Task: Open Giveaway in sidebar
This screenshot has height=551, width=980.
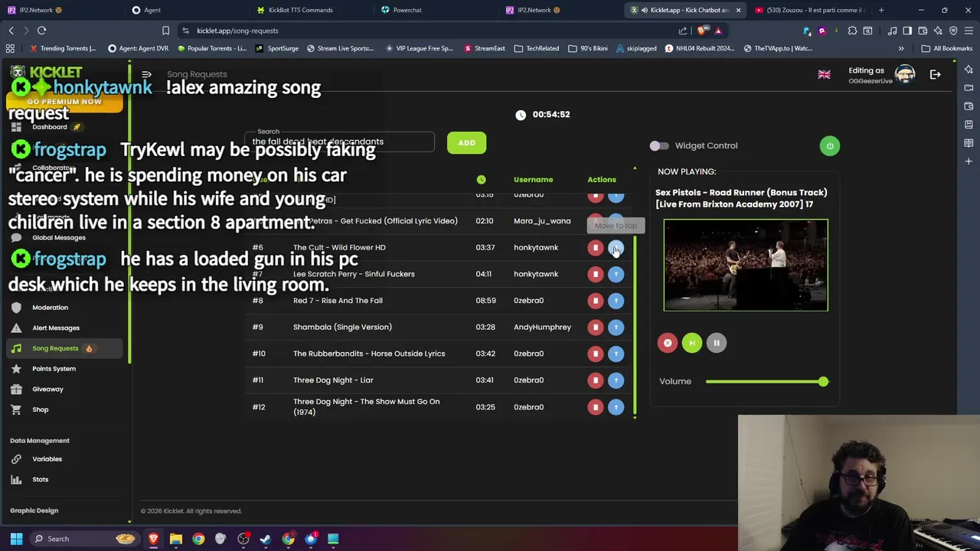Action: pyautogui.click(x=47, y=389)
